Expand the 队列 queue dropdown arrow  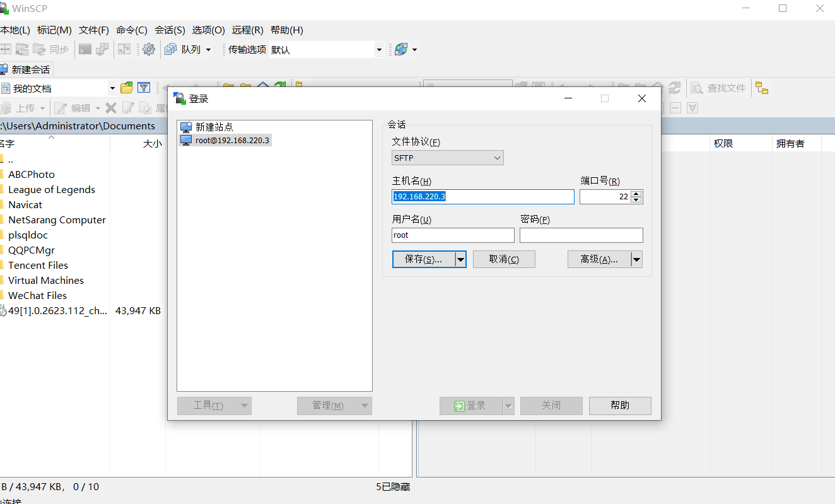pos(209,49)
